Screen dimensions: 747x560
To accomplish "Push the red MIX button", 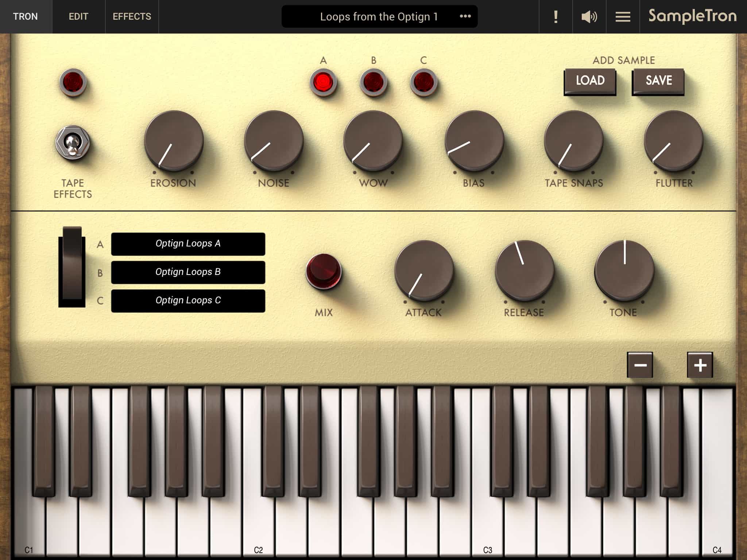I will [323, 271].
